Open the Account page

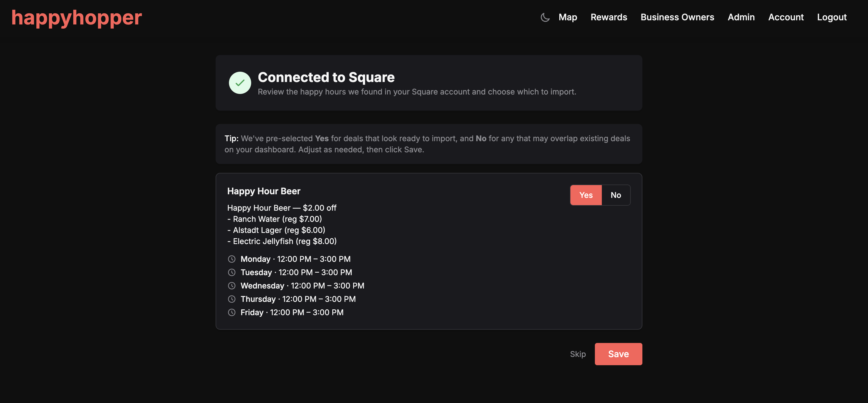click(x=786, y=17)
